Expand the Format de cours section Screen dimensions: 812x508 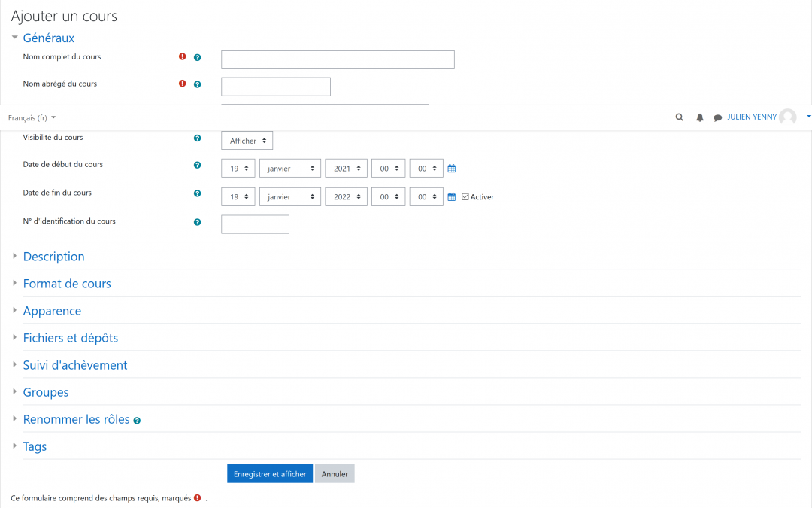click(x=67, y=284)
